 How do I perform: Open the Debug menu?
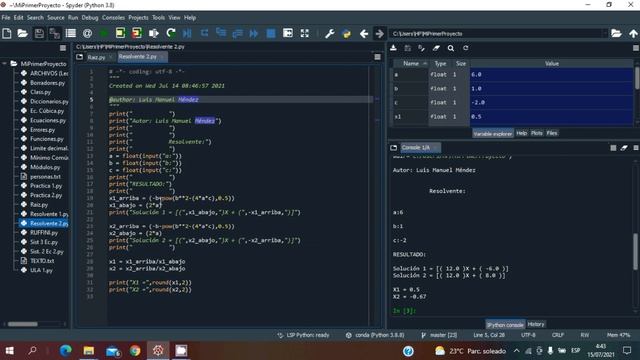tap(90, 18)
